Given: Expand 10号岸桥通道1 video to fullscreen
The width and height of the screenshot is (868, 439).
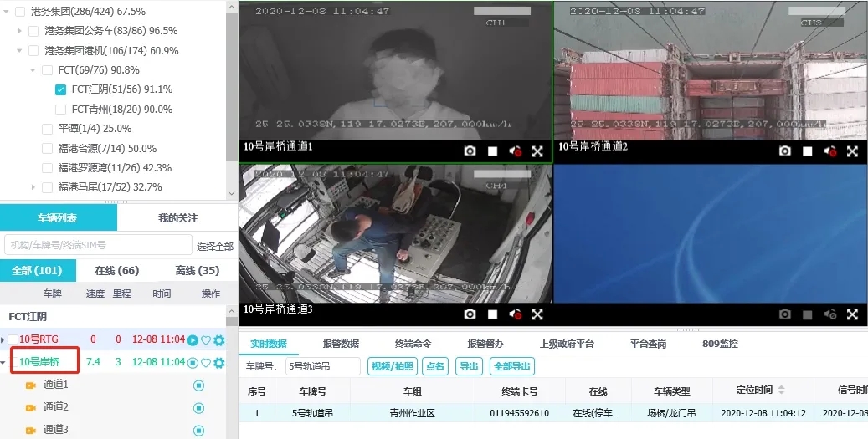Looking at the screenshot, I should (537, 151).
